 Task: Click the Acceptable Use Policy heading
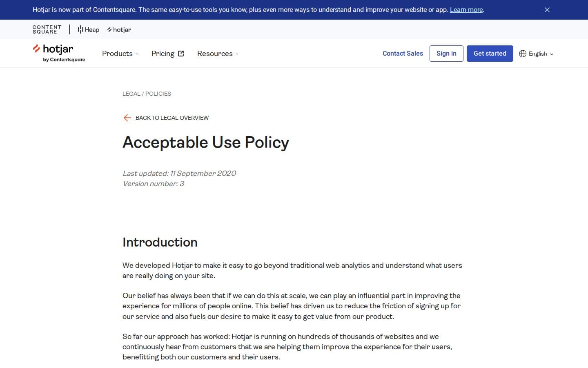coord(206,142)
